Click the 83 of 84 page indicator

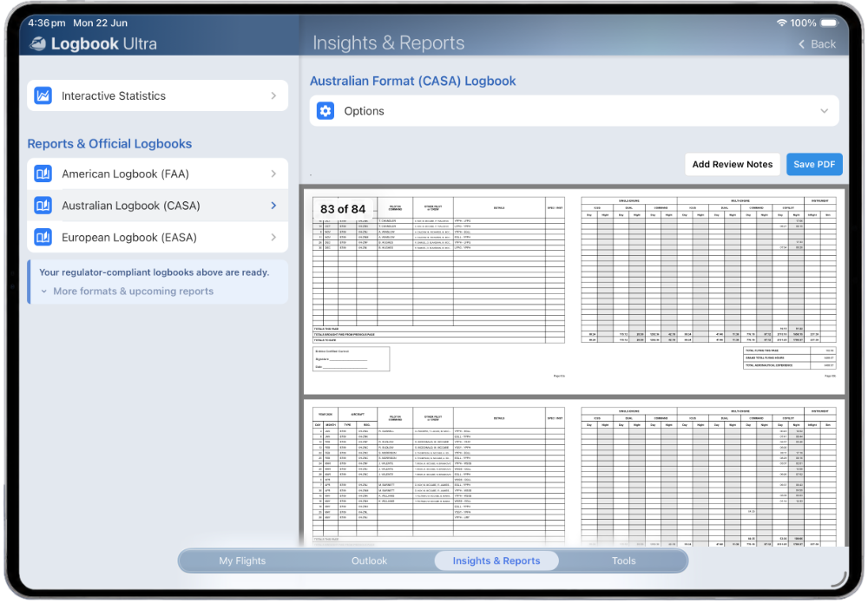click(343, 209)
